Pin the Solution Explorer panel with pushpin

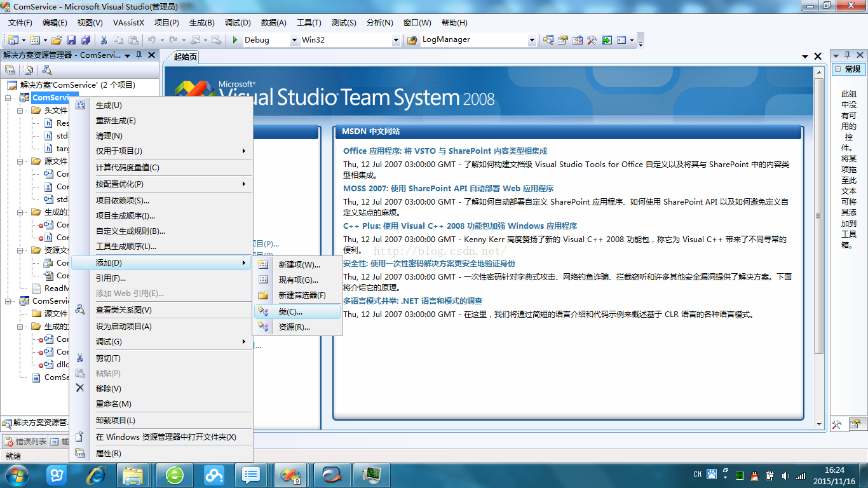[139, 55]
